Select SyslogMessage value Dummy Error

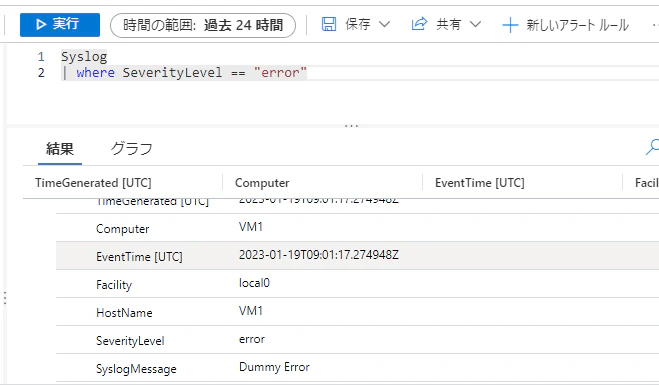pyautogui.click(x=274, y=367)
